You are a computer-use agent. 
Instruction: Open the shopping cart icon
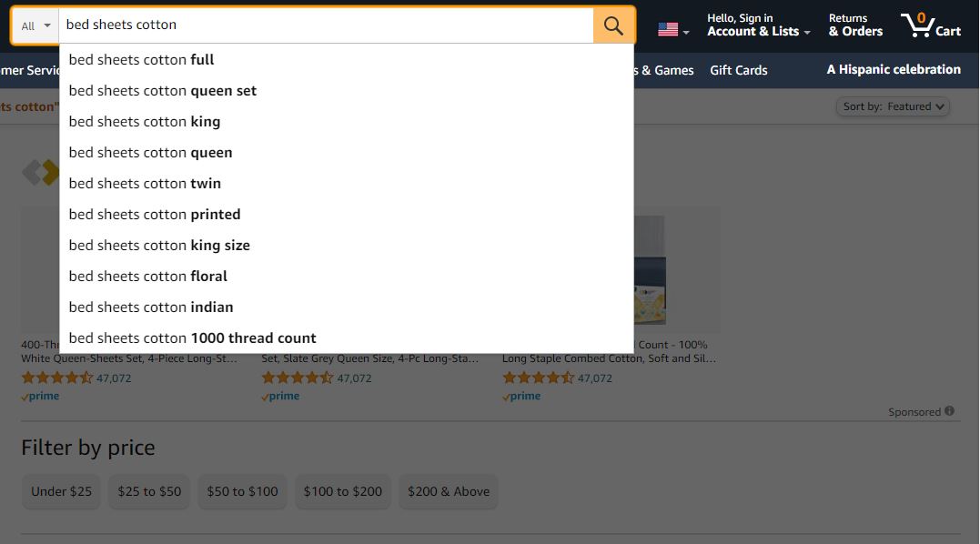[x=931, y=25]
